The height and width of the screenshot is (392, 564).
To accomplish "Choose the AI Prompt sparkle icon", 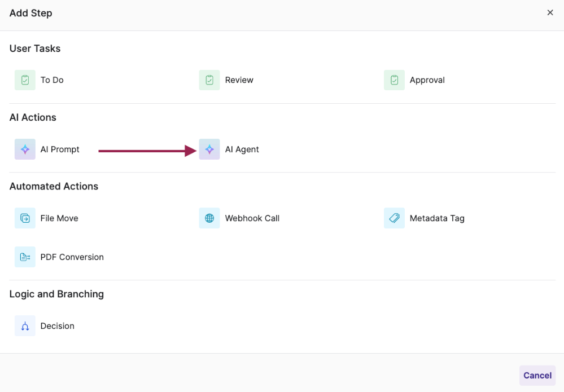I will [25, 149].
